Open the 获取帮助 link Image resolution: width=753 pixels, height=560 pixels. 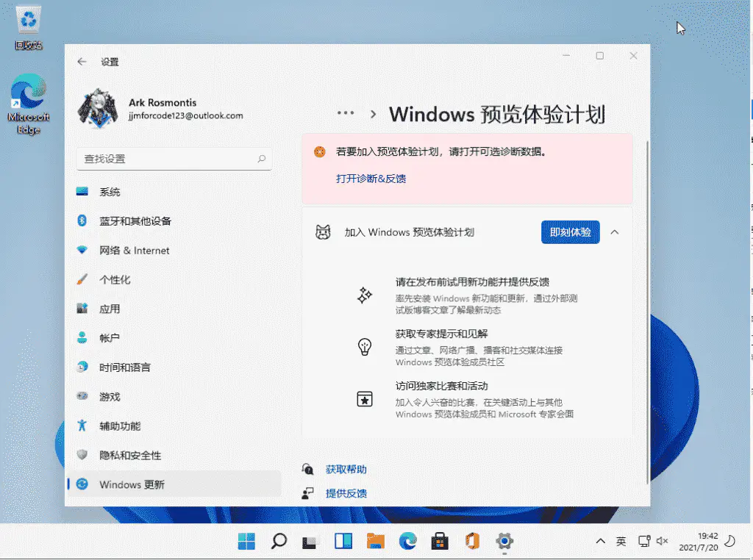[x=346, y=470]
